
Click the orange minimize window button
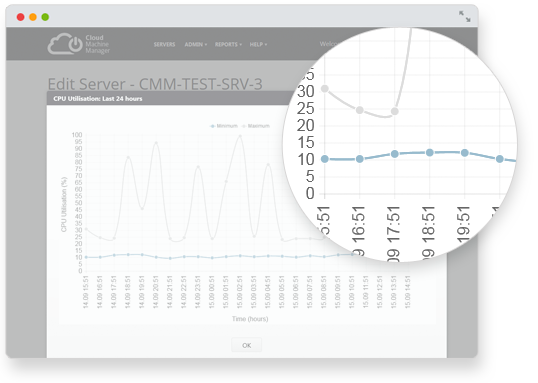pyautogui.click(x=33, y=17)
